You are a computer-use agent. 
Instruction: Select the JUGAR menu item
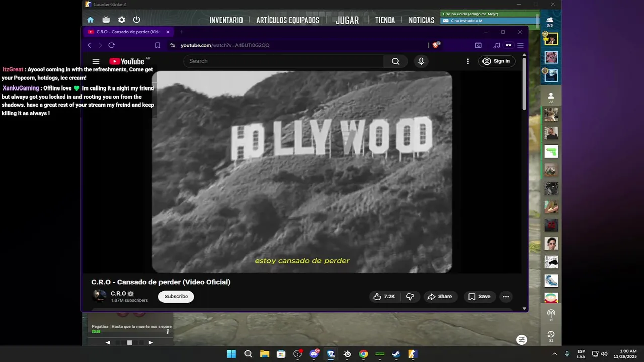[x=347, y=20]
